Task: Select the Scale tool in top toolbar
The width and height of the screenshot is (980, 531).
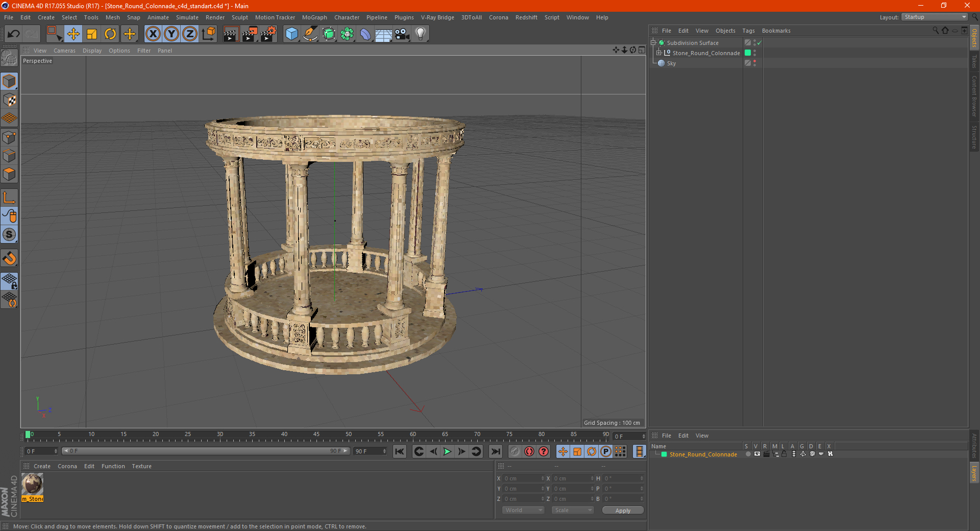Action: [x=92, y=34]
